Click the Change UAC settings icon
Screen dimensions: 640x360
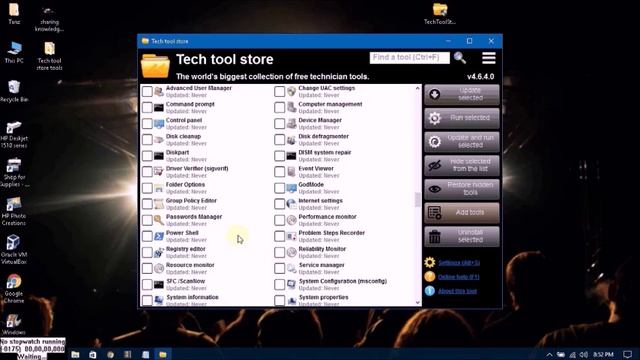pyautogui.click(x=291, y=91)
